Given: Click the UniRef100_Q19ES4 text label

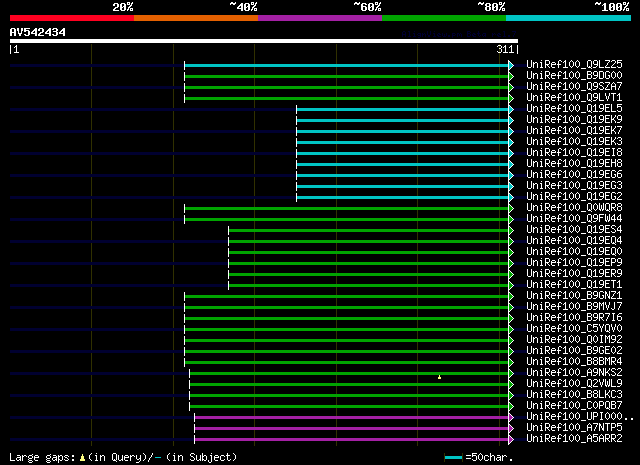Looking at the screenshot, I should click(x=574, y=229).
